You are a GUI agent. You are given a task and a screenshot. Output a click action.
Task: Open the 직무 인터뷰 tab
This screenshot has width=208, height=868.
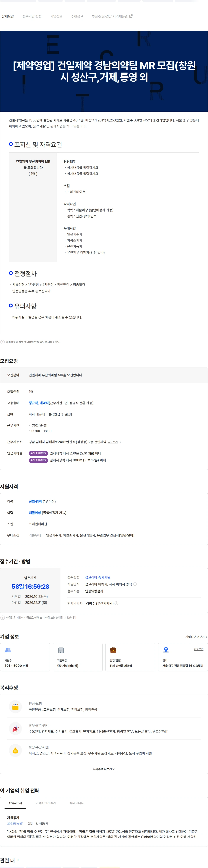point(76,803)
